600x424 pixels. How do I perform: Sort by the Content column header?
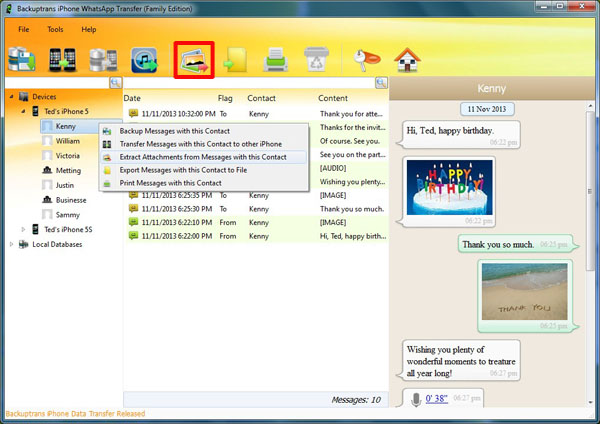[x=333, y=98]
